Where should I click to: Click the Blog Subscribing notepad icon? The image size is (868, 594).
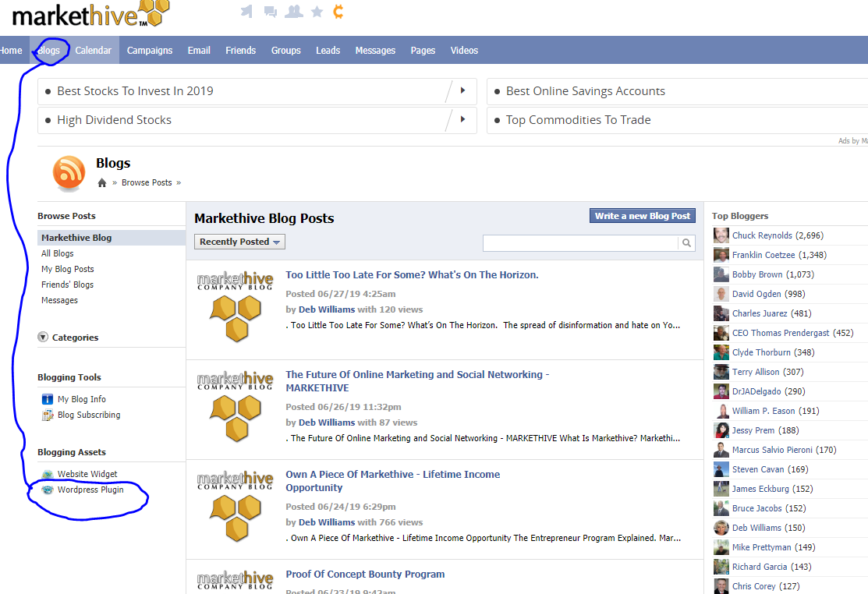[48, 415]
